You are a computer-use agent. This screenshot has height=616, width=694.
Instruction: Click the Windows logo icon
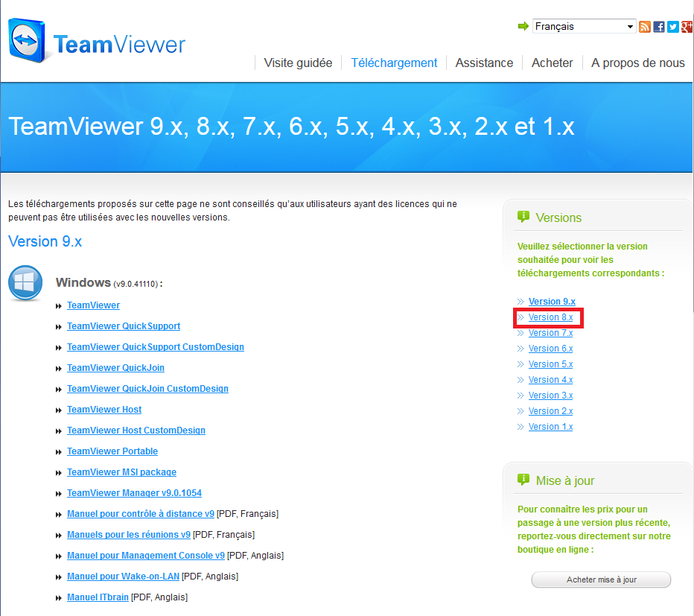pos(25,283)
